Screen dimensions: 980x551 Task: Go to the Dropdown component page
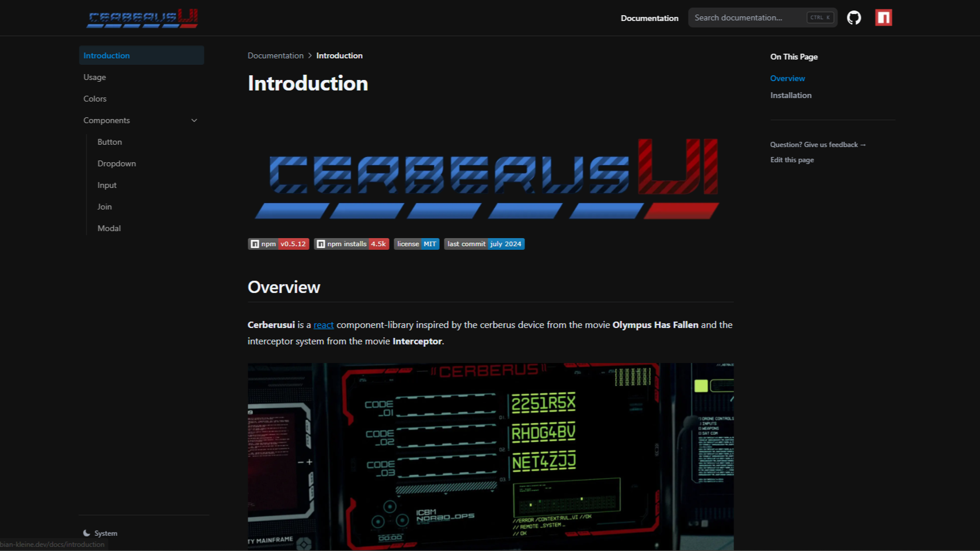point(117,163)
